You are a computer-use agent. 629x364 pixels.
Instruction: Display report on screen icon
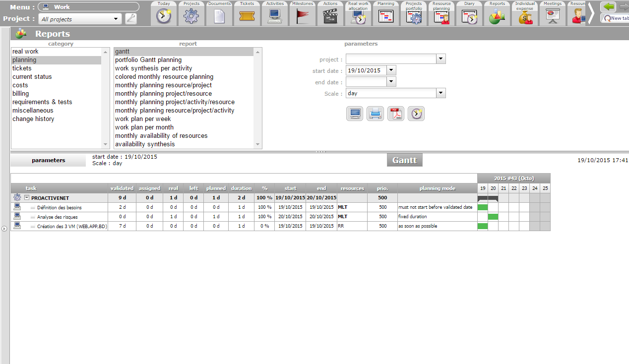click(x=355, y=114)
